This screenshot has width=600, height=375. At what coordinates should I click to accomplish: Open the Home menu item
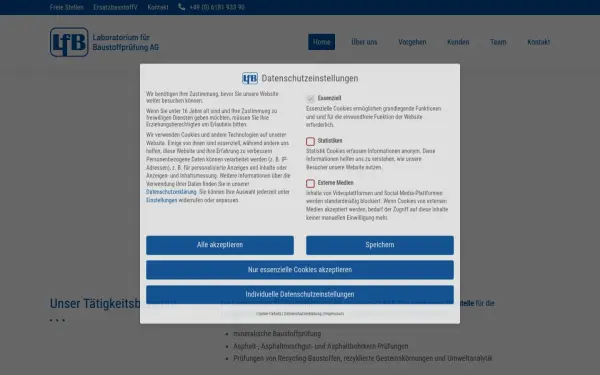321,42
